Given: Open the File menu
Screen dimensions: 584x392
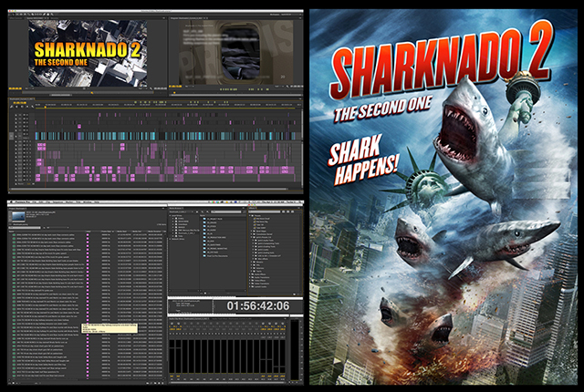Looking at the screenshot, I should 34,202.
